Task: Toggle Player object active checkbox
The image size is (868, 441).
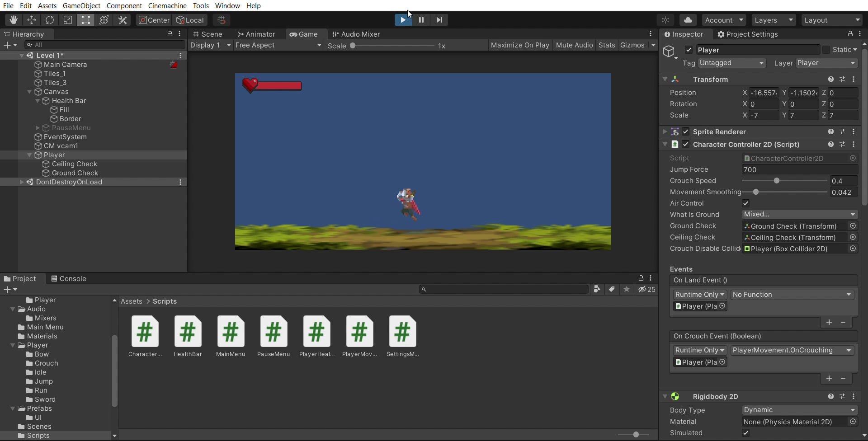Action: coord(689,50)
